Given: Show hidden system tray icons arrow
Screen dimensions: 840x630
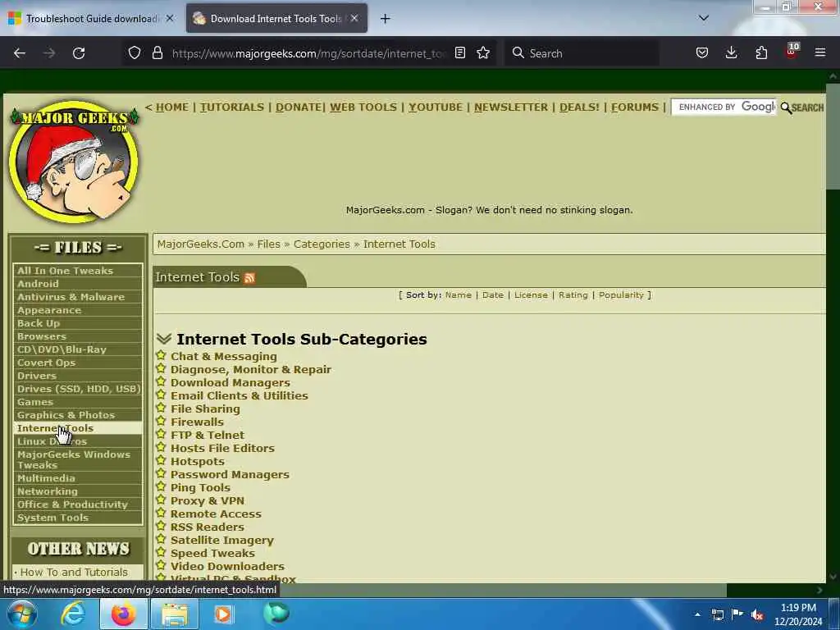Looking at the screenshot, I should point(697,614).
